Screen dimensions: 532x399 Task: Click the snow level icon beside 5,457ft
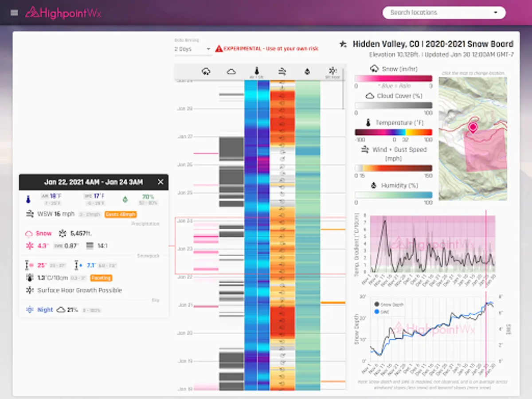(x=63, y=233)
